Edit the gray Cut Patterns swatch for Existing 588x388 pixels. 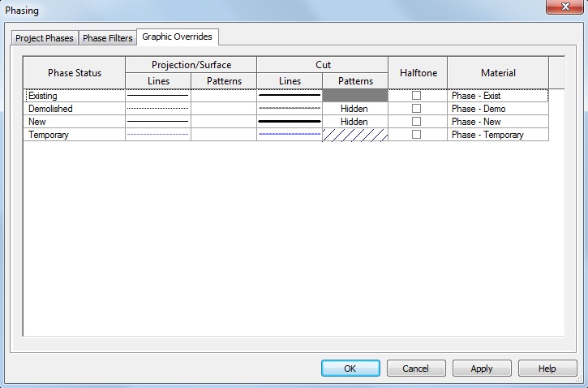[355, 95]
